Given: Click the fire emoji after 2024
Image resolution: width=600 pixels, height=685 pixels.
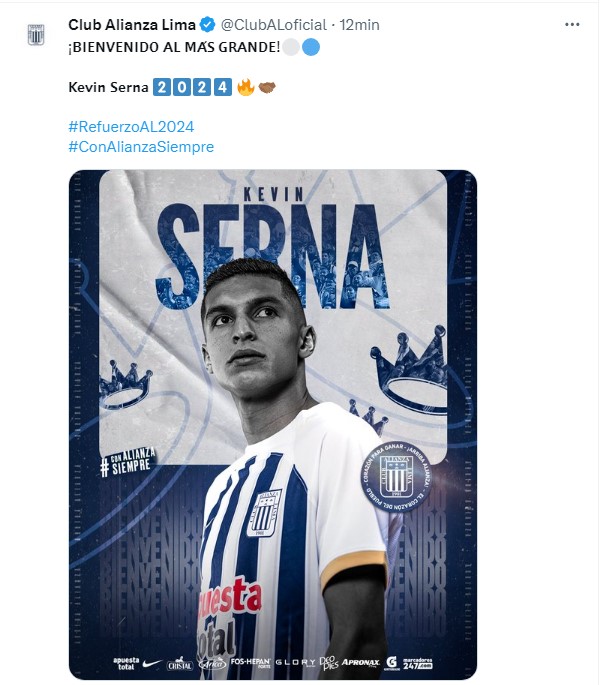Looking at the screenshot, I should click(246, 87).
